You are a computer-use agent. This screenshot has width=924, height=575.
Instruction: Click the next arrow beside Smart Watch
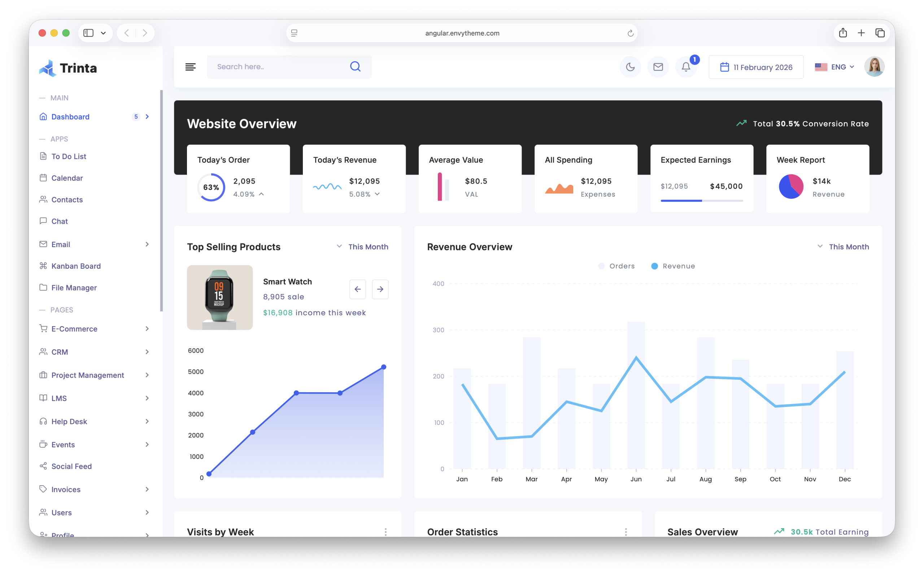380,289
